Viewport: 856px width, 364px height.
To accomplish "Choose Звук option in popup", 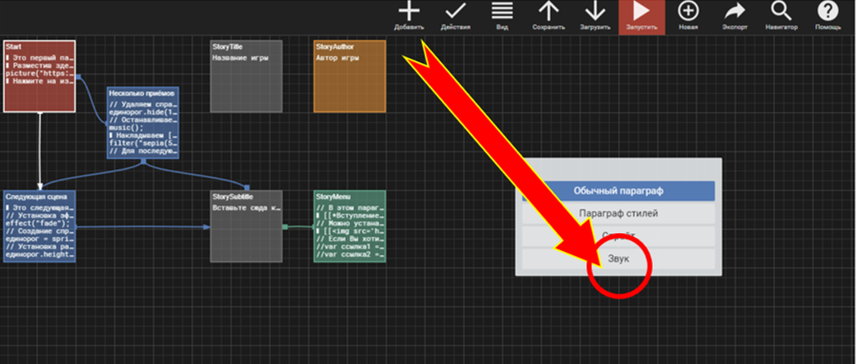I will (x=619, y=259).
